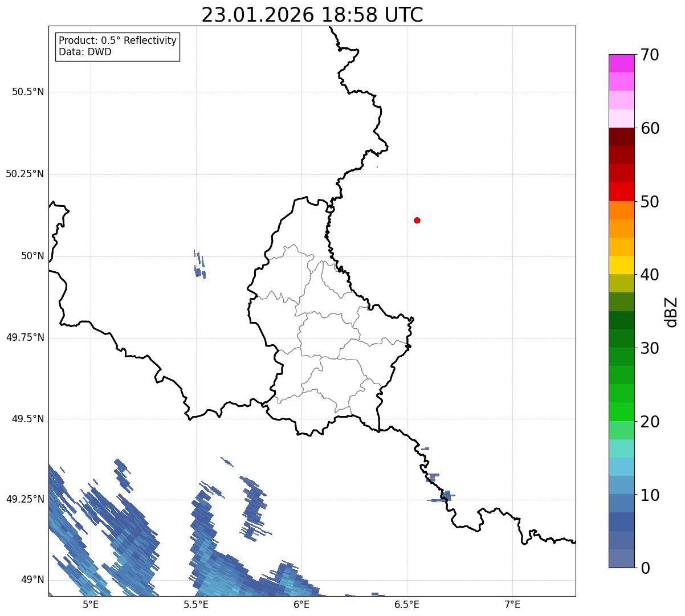Click the colorbar tick value 10

(x=650, y=495)
